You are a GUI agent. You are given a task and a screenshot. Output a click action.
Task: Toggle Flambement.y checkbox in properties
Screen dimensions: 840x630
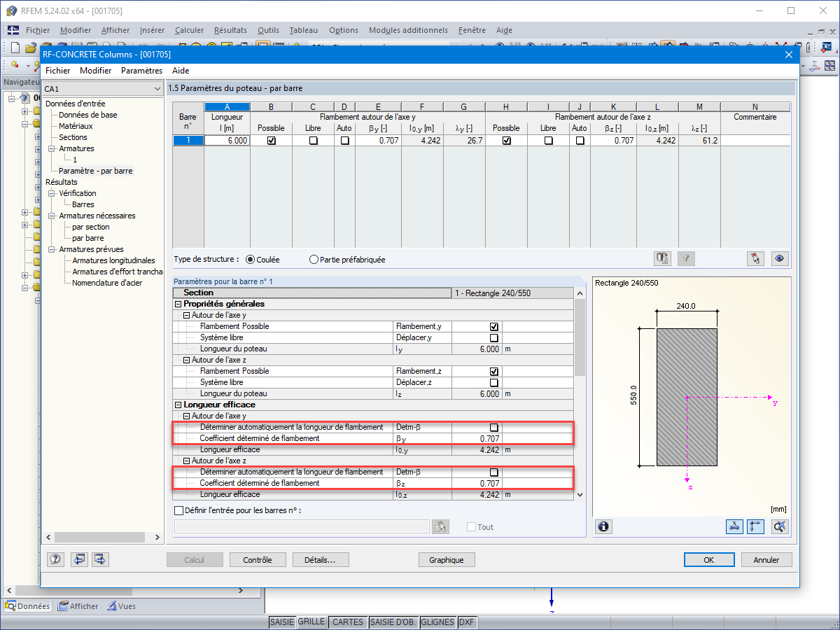[494, 326]
